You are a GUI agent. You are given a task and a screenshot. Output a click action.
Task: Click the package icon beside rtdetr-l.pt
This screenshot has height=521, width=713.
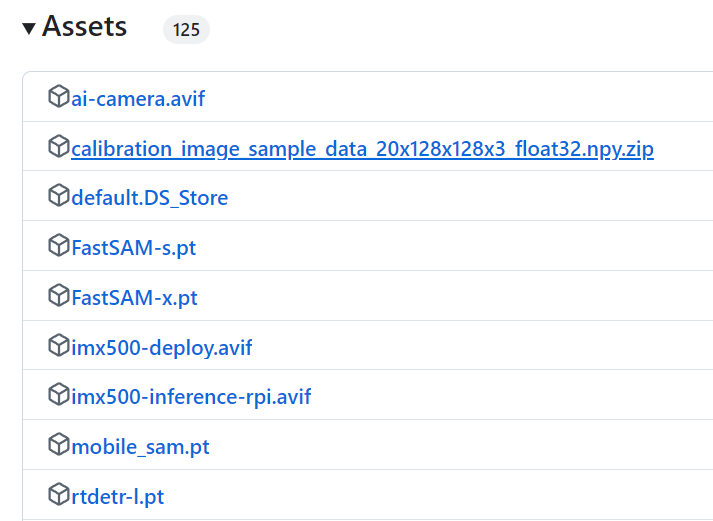coord(59,494)
